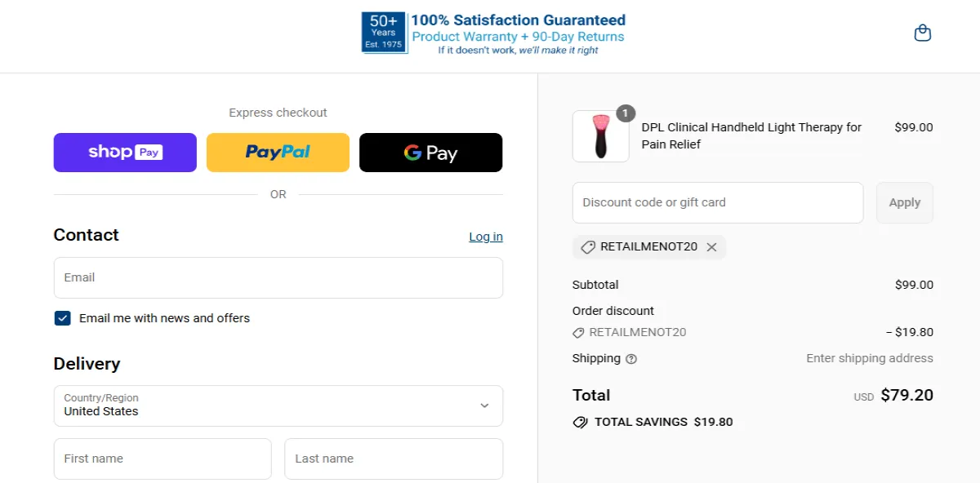Image resolution: width=980 pixels, height=483 pixels.
Task: Open the shopping bag icon
Action: 922,33
